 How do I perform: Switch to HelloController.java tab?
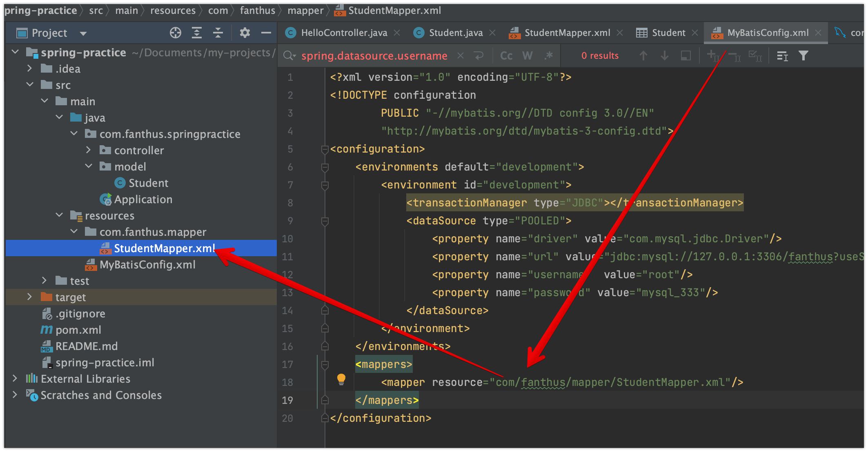(x=344, y=33)
